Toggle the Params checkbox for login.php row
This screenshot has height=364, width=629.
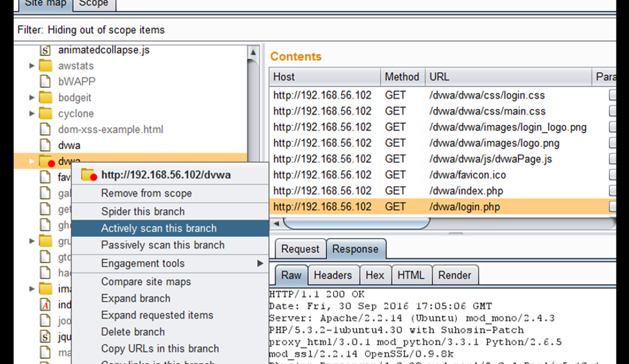coord(612,207)
